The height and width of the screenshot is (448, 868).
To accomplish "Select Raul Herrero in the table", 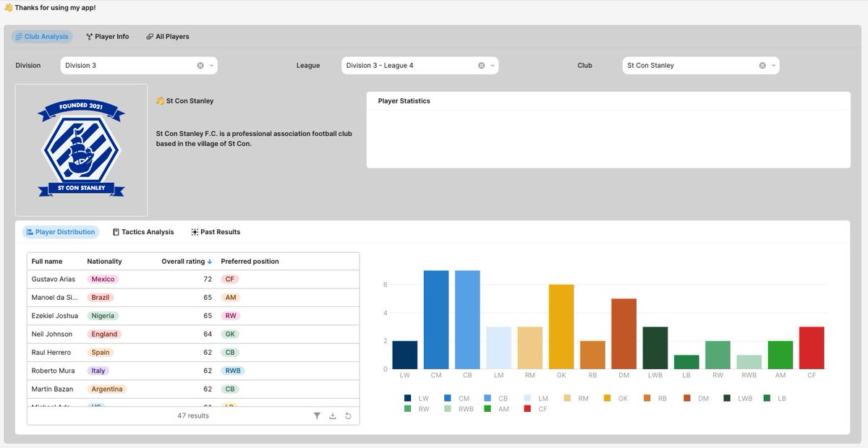I will pyautogui.click(x=52, y=353).
